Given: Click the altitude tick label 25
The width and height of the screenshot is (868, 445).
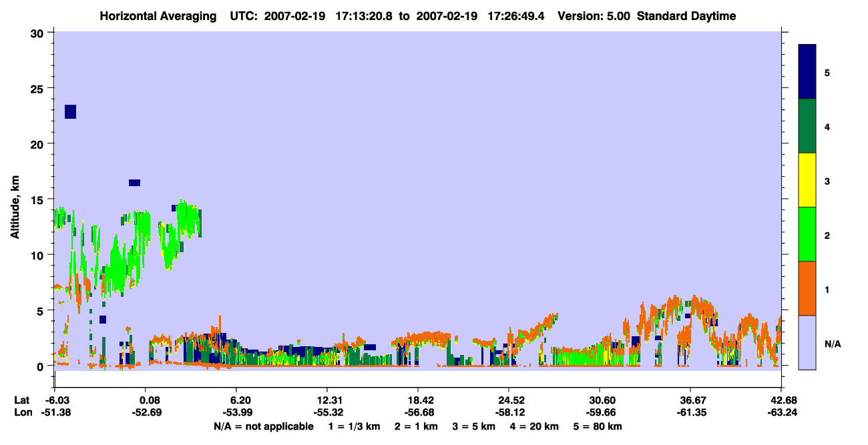Looking at the screenshot, I should point(39,88).
